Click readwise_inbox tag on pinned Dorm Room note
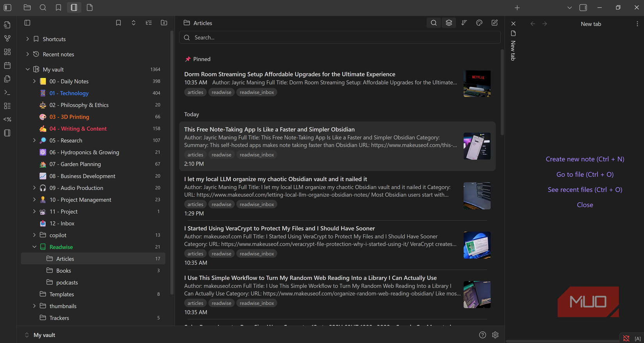This screenshot has height=343, width=644. point(257,92)
